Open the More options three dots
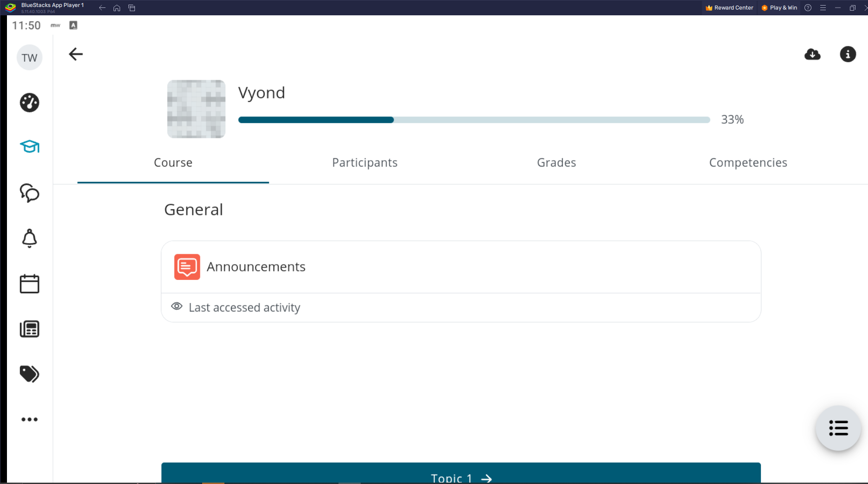 29,419
